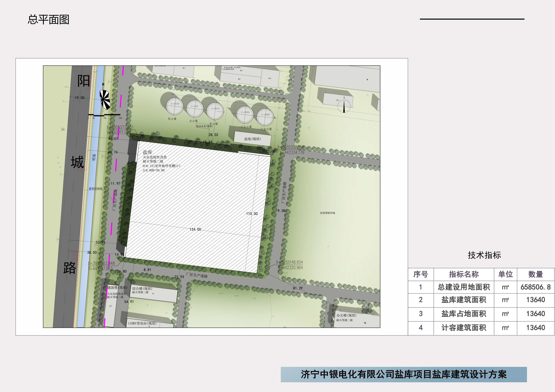Click the 计容建筑面积 table row label
Screen dimensions: 555x392
point(464,328)
